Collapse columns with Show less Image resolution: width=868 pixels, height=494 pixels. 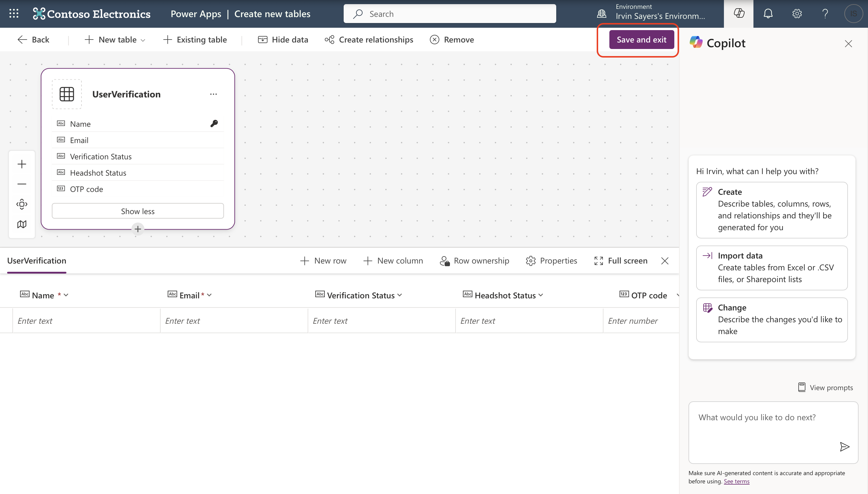137,211
